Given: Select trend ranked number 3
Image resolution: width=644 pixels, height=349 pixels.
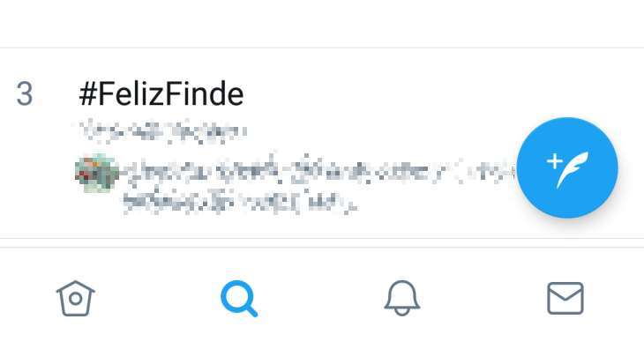Looking at the screenshot, I should point(25,94).
